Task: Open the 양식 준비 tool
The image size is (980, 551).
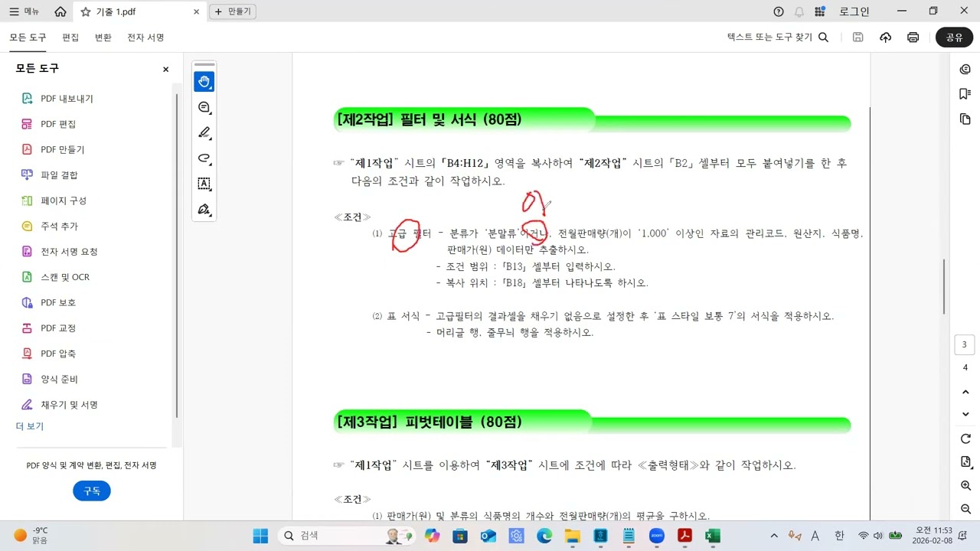Action: click(58, 379)
